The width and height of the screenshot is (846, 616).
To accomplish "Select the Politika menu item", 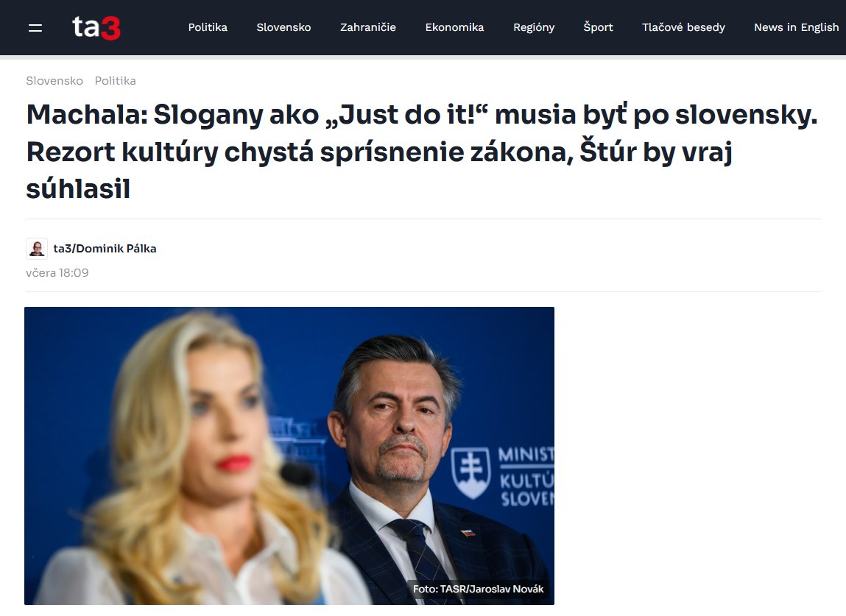I will (208, 27).
